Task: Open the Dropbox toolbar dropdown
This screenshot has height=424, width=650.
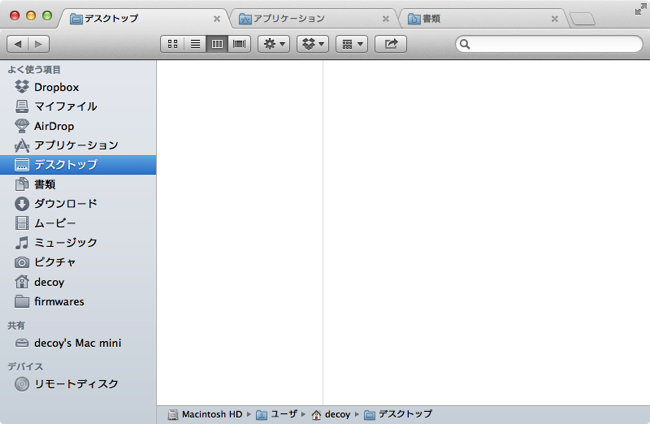Action: (x=313, y=44)
